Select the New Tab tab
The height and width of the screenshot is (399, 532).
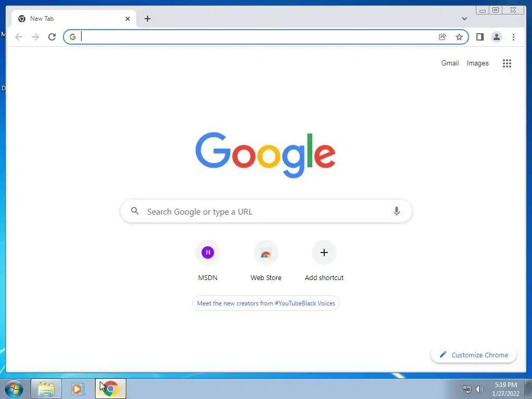click(74, 19)
